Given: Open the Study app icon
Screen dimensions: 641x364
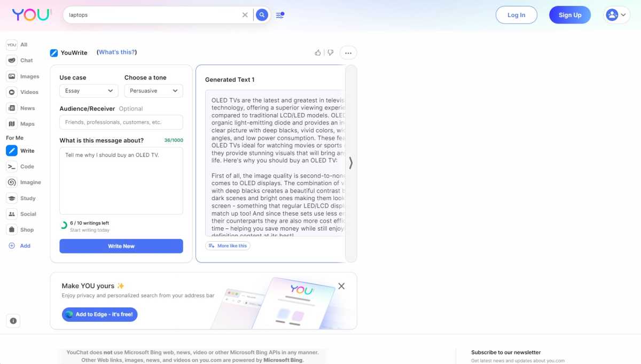Looking at the screenshot, I should pos(12,198).
